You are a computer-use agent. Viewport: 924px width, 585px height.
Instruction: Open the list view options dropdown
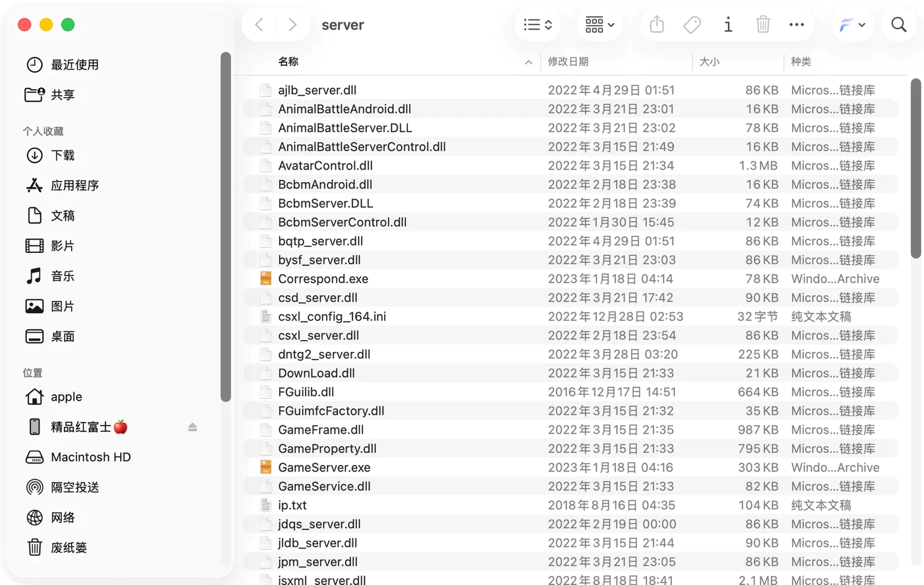538,25
